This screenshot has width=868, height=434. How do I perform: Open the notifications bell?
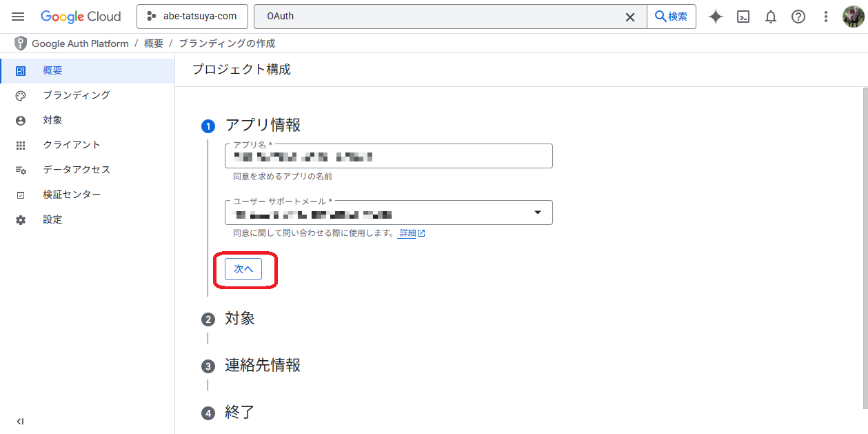(x=771, y=17)
